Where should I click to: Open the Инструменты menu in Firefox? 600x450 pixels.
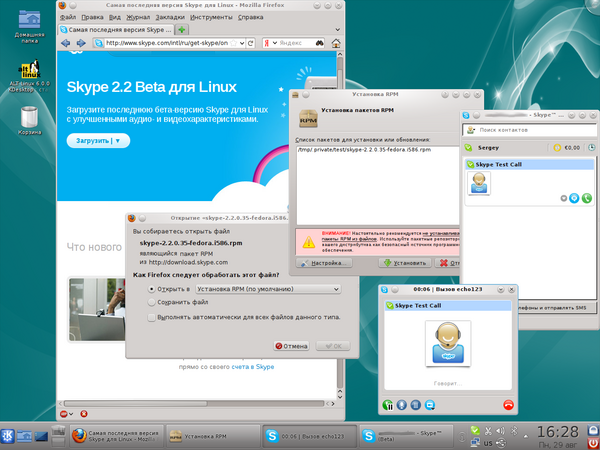(x=211, y=17)
